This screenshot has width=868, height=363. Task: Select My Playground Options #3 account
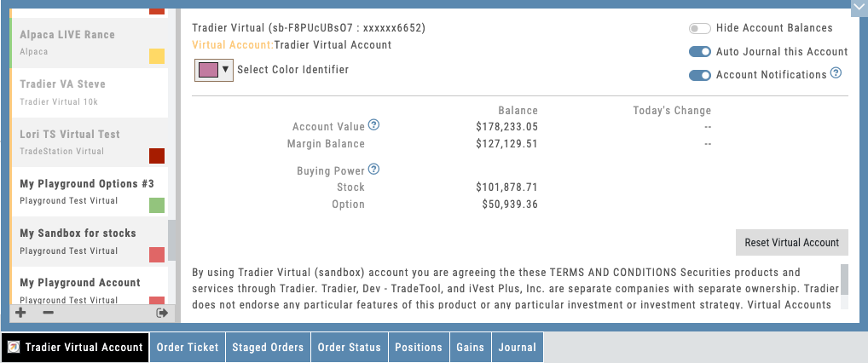[x=85, y=192]
